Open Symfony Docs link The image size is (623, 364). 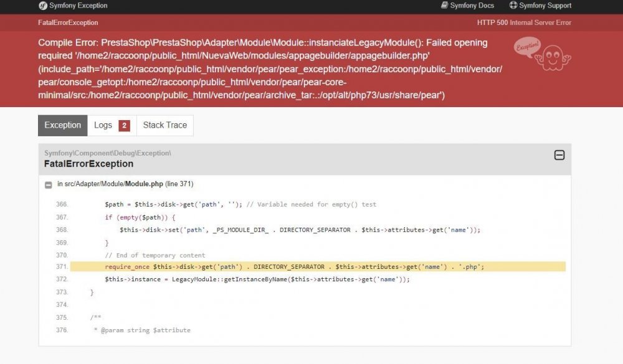[468, 6]
